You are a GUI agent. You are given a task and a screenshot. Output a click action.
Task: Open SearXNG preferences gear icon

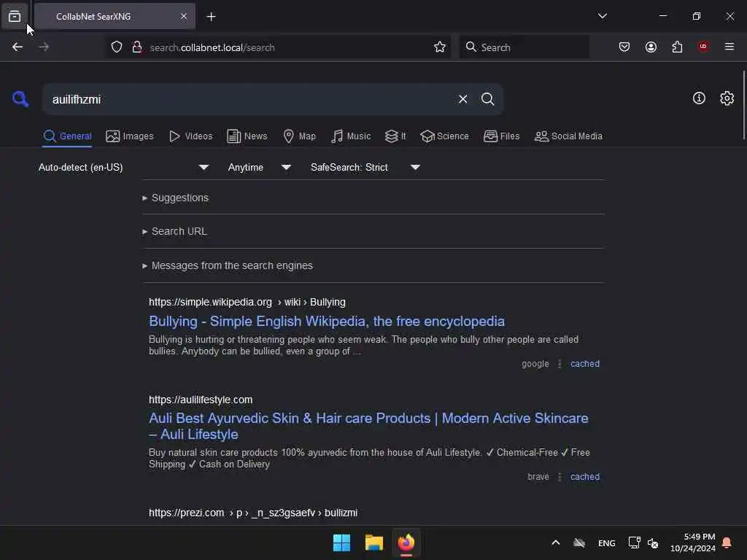727,98
